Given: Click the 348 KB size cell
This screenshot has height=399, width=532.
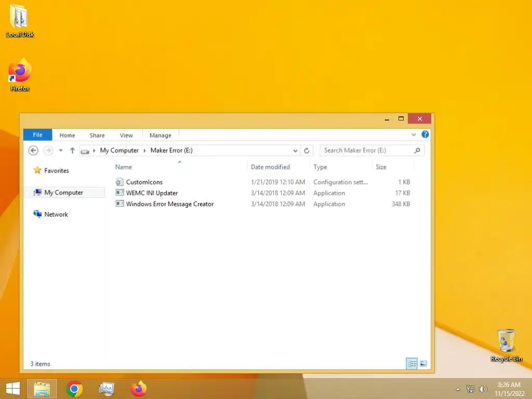Looking at the screenshot, I should coord(401,204).
